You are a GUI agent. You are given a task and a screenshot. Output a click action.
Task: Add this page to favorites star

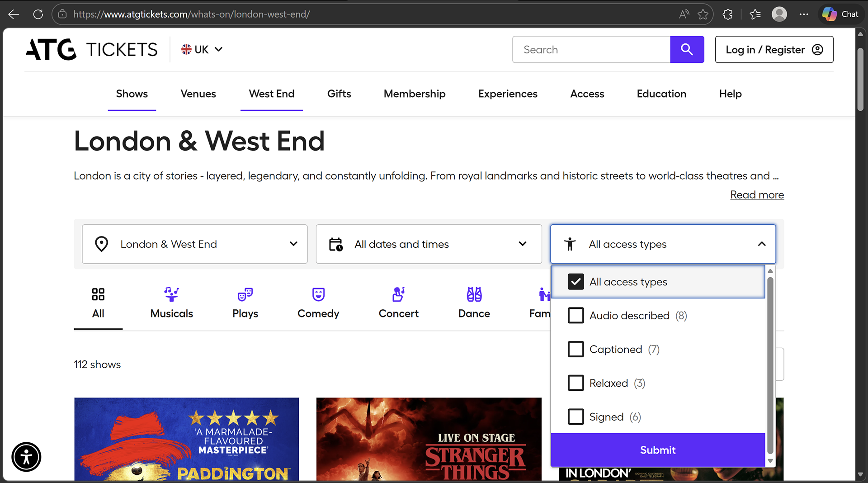coord(703,14)
